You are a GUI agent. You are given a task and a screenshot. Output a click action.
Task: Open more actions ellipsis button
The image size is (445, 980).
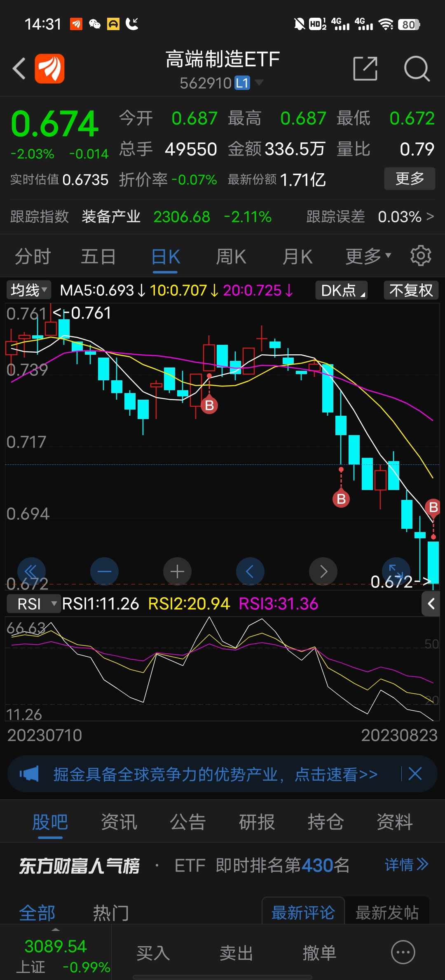[403, 952]
